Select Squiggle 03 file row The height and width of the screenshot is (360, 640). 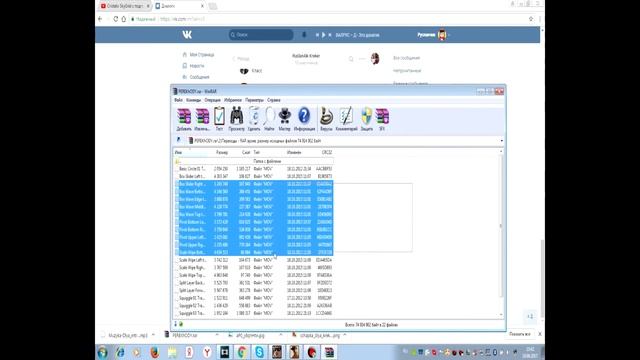click(x=254, y=313)
